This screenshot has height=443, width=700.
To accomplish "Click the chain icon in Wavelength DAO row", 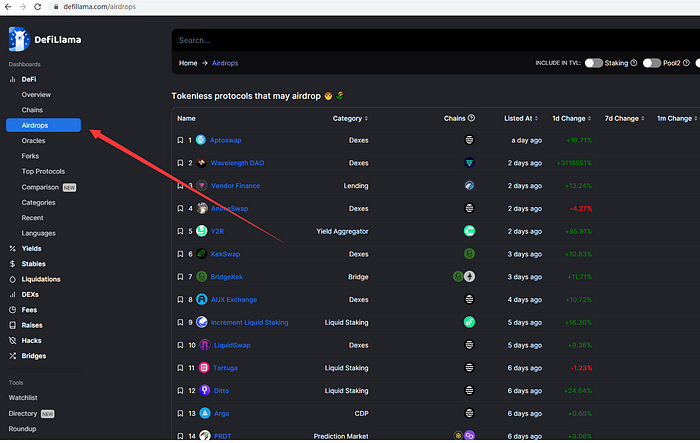I will pyautogui.click(x=469, y=163).
